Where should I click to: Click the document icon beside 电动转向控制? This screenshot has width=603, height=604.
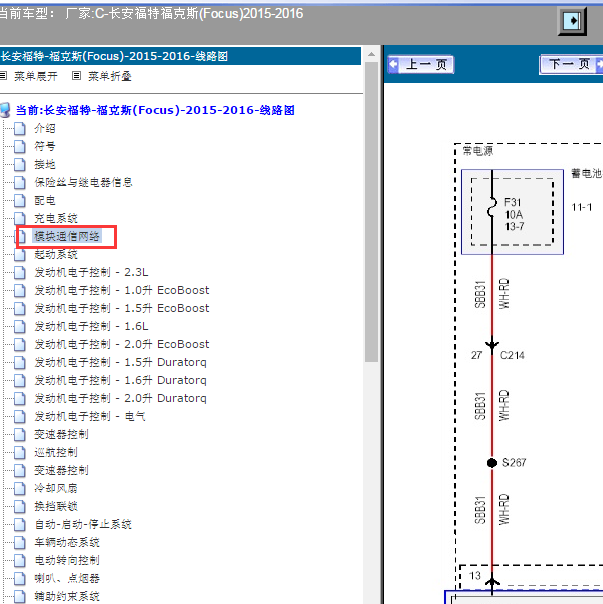pyautogui.click(x=20, y=560)
